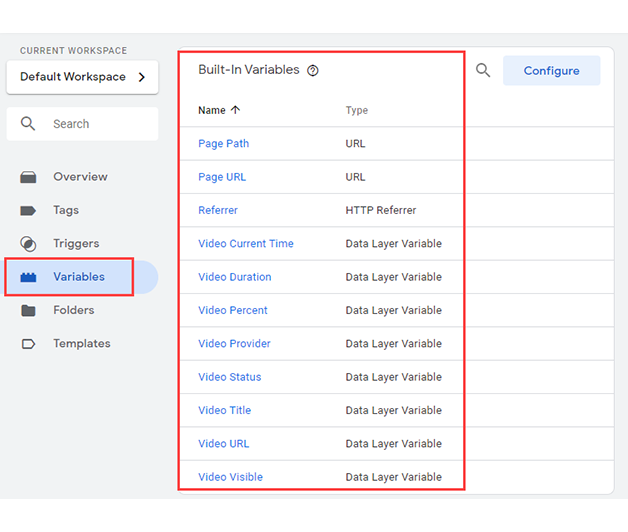The image size is (628, 532).
Task: Open the Default Workspace selector
Action: click(x=83, y=77)
